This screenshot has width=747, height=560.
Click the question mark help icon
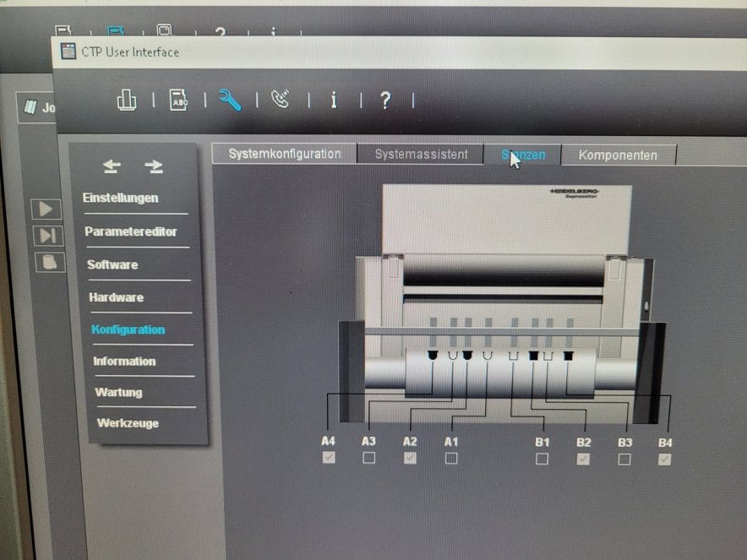pyautogui.click(x=384, y=100)
